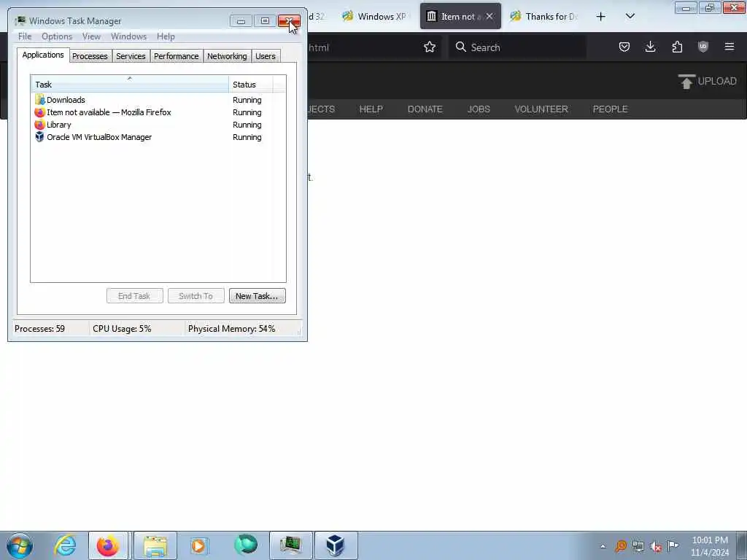Open the Windows Start button
Viewport: 747px width, 560px height.
click(20, 545)
